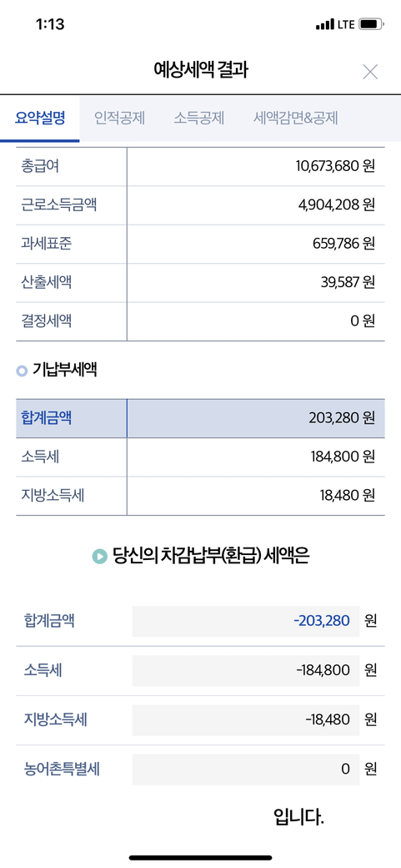Tap the 총급여 10,673,680 원 row
The height and width of the screenshot is (868, 401).
coord(200,167)
